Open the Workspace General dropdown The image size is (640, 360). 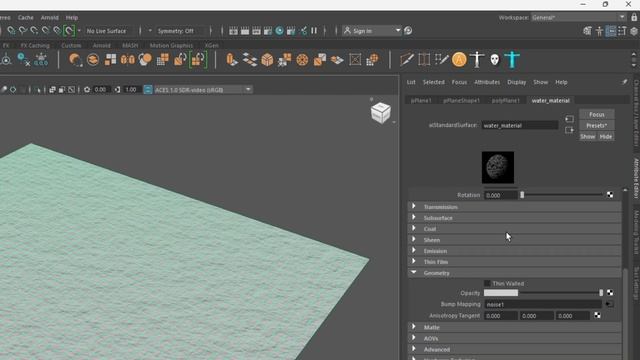579,18
